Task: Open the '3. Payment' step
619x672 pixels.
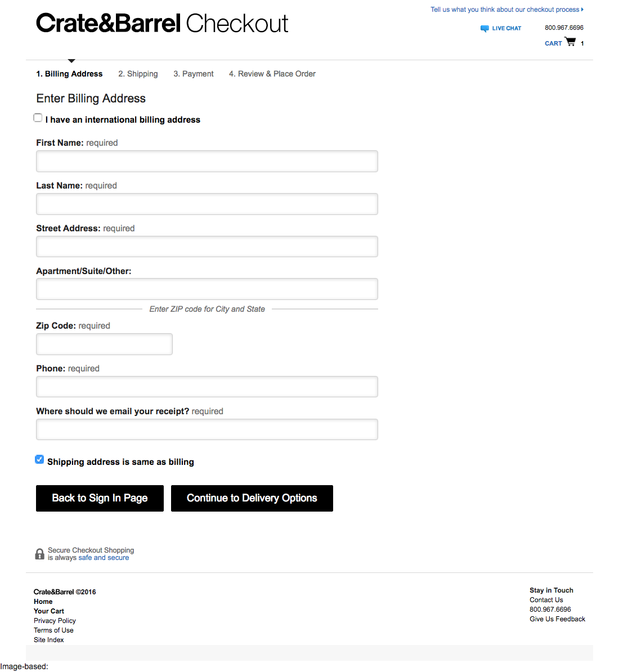Action: 193,74
